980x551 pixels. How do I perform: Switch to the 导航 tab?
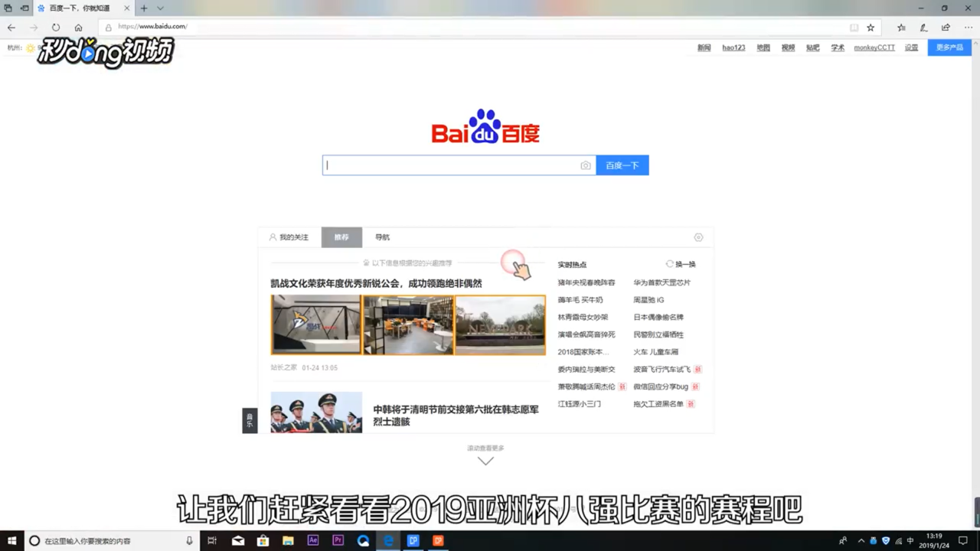(x=382, y=237)
